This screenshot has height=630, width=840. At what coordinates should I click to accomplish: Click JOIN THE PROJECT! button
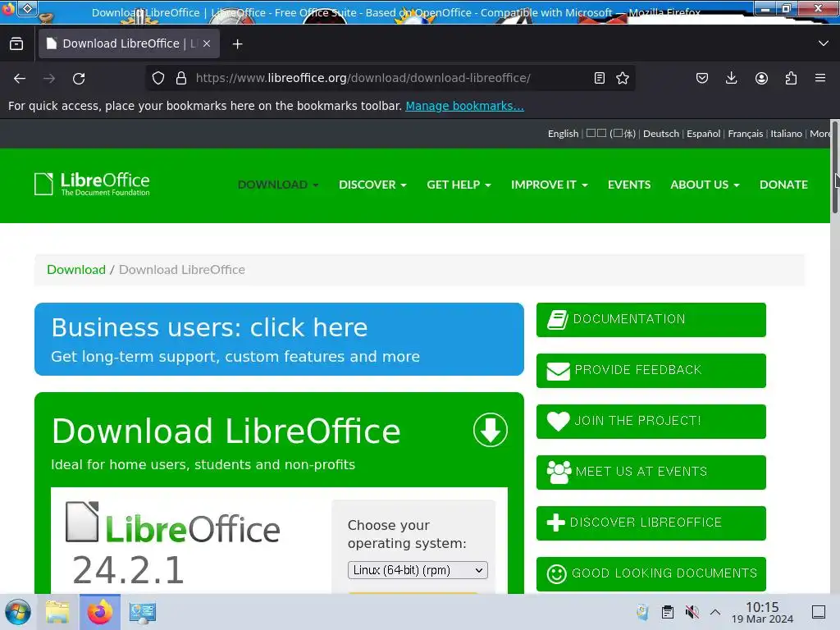click(651, 422)
